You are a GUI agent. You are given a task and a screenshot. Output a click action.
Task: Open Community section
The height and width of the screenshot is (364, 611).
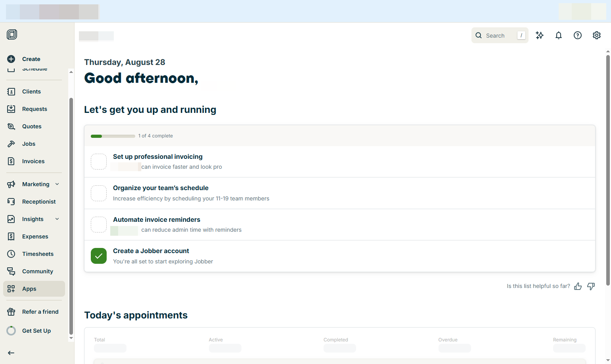pos(34,271)
